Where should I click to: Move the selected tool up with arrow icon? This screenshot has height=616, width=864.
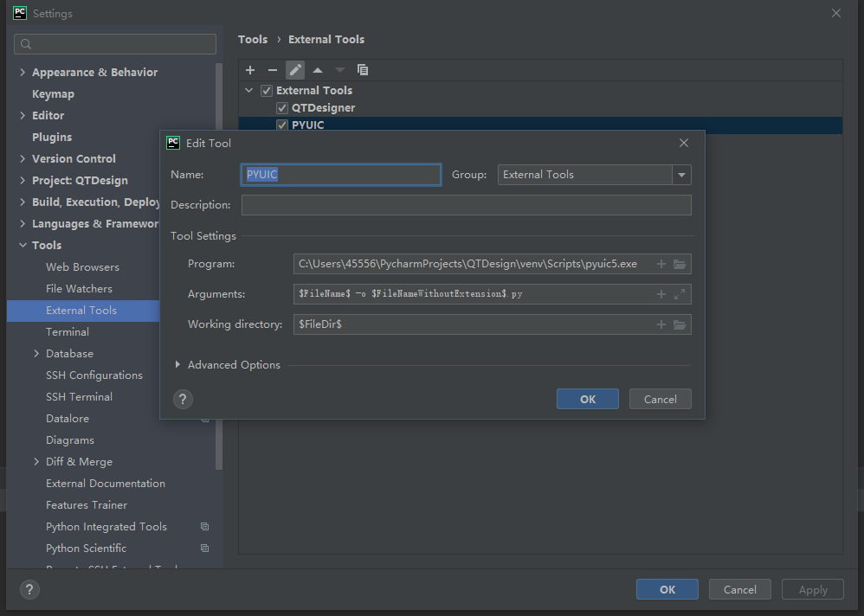coord(317,70)
